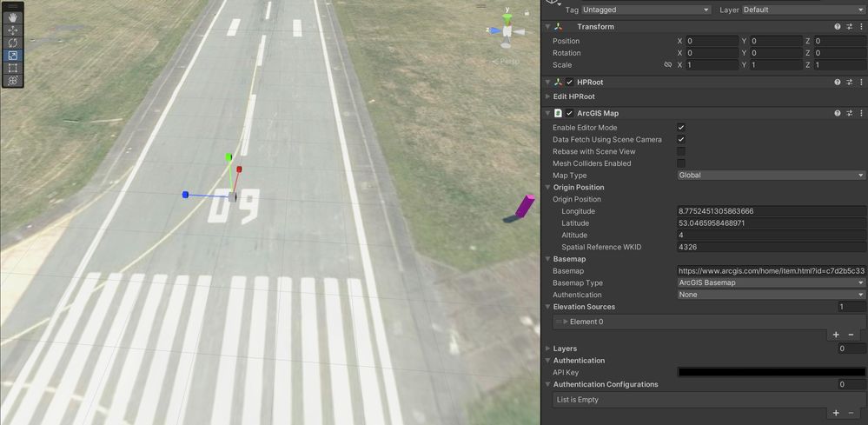The width and height of the screenshot is (868, 425).
Task: Click the green Y axis gizmo cone
Action: coord(507,19)
